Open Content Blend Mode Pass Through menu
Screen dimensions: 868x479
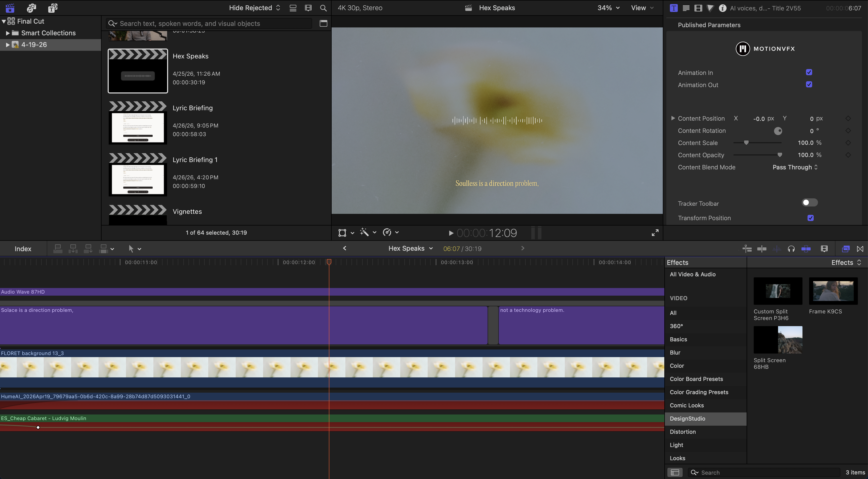click(795, 167)
